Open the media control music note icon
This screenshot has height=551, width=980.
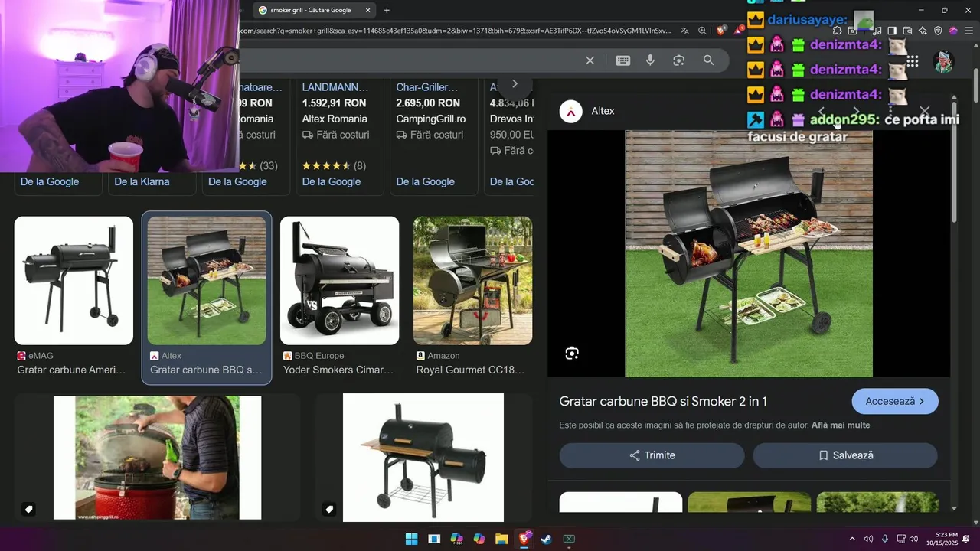pos(877,31)
